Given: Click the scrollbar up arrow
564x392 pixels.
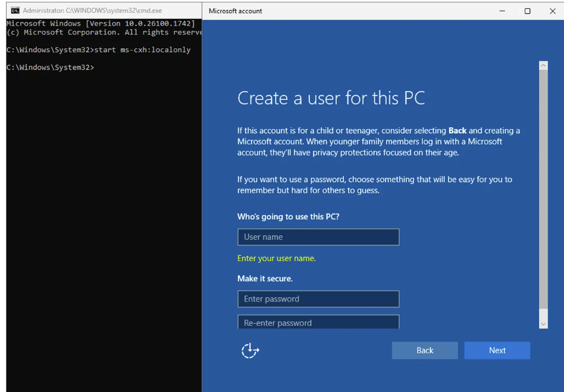Looking at the screenshot, I should point(544,65).
